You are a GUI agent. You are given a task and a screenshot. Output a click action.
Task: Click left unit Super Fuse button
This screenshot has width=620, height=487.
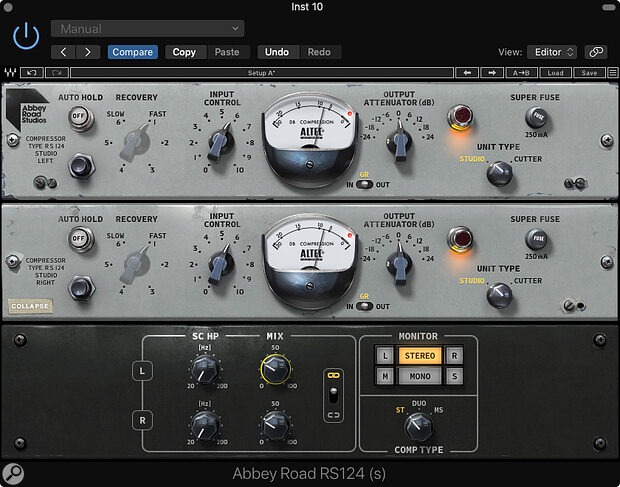coord(536,117)
